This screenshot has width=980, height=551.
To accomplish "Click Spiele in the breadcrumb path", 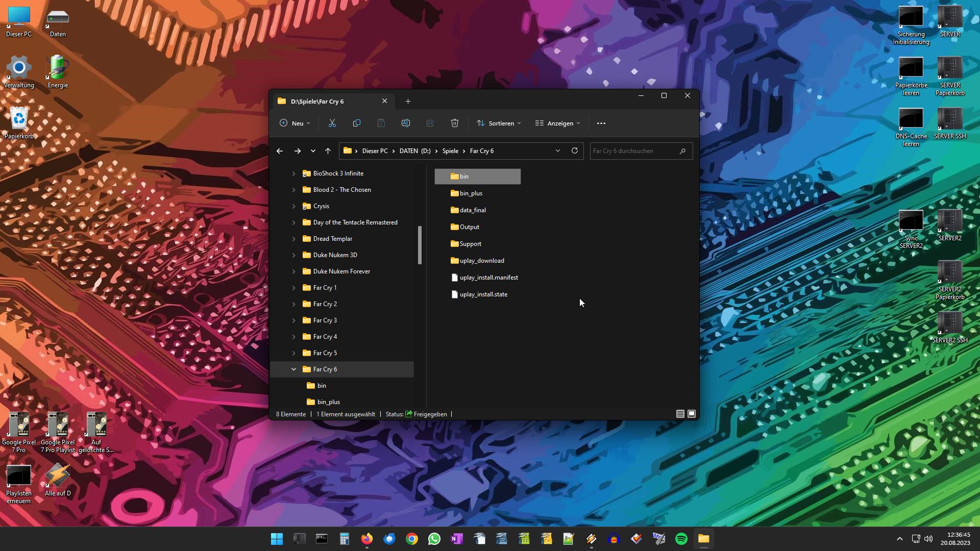I will 450,151.
